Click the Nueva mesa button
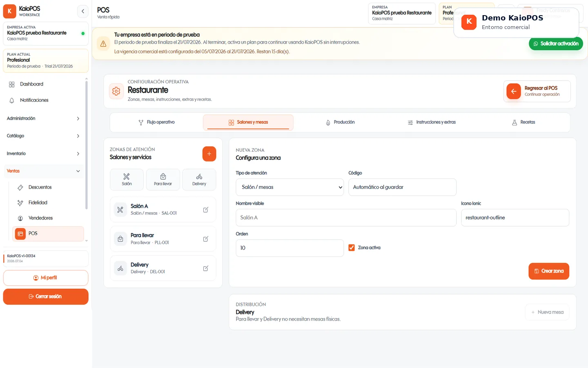The image size is (588, 368). [547, 312]
